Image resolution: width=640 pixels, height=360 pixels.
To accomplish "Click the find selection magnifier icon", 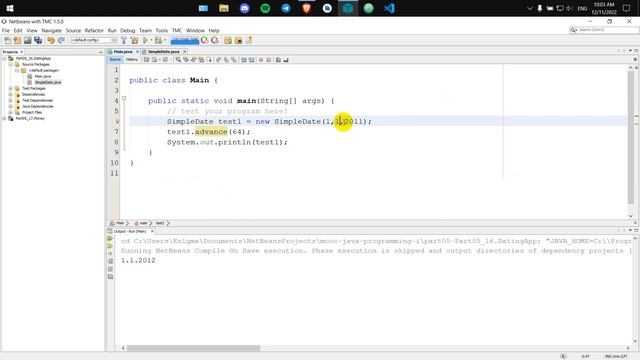I will click(x=178, y=60).
